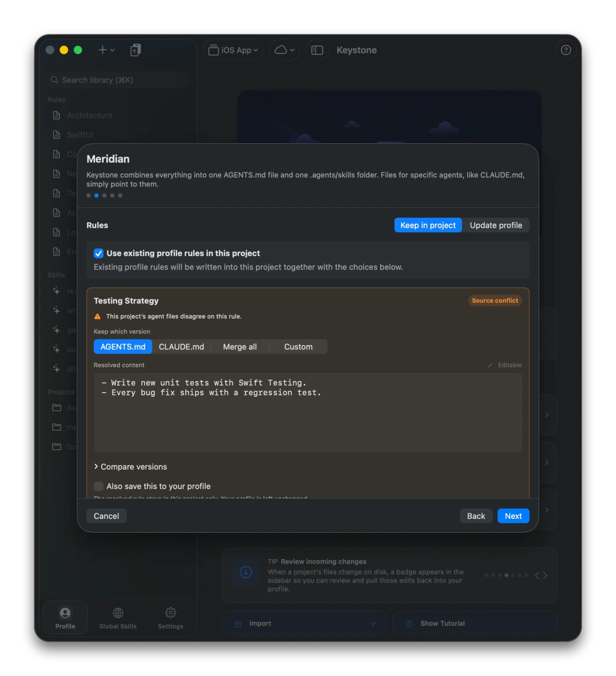616x676 pixels.
Task: Click the orange warning triangle icon
Action: [98, 317]
